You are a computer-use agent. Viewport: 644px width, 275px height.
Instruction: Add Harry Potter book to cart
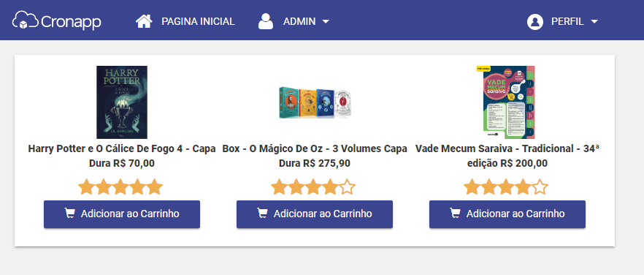122,214
